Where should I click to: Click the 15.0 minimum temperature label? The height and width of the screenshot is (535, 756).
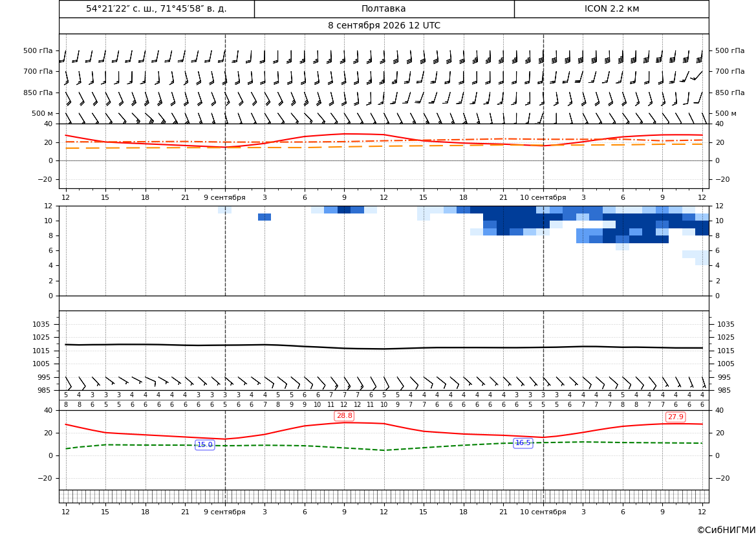(205, 445)
